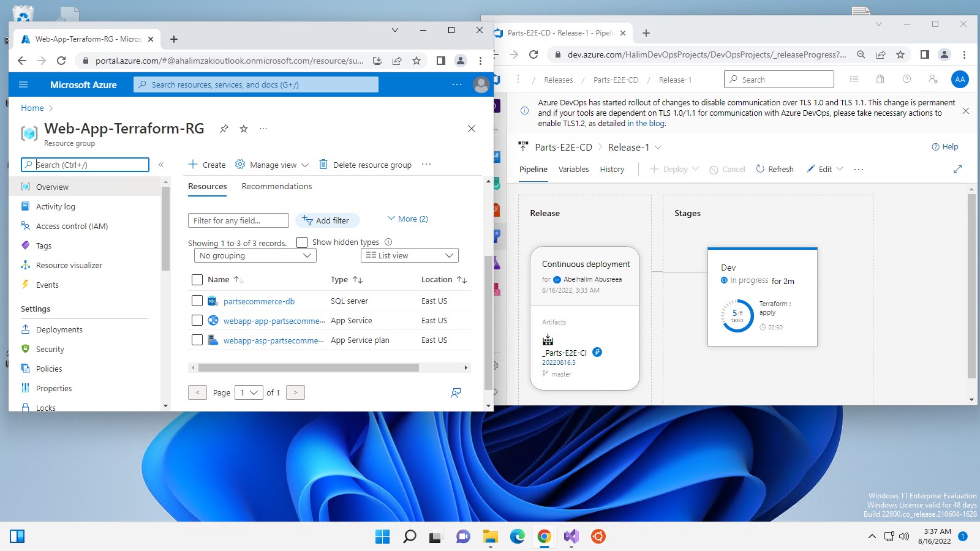Open Tags in the resource menu

point(43,246)
